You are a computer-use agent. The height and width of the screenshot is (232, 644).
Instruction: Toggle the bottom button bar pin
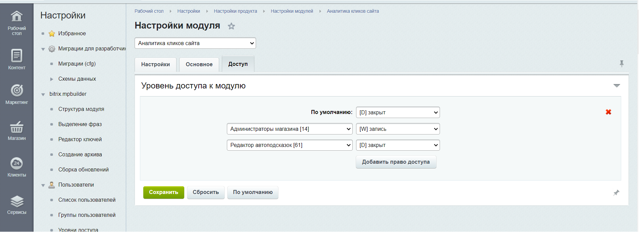pyautogui.click(x=616, y=193)
